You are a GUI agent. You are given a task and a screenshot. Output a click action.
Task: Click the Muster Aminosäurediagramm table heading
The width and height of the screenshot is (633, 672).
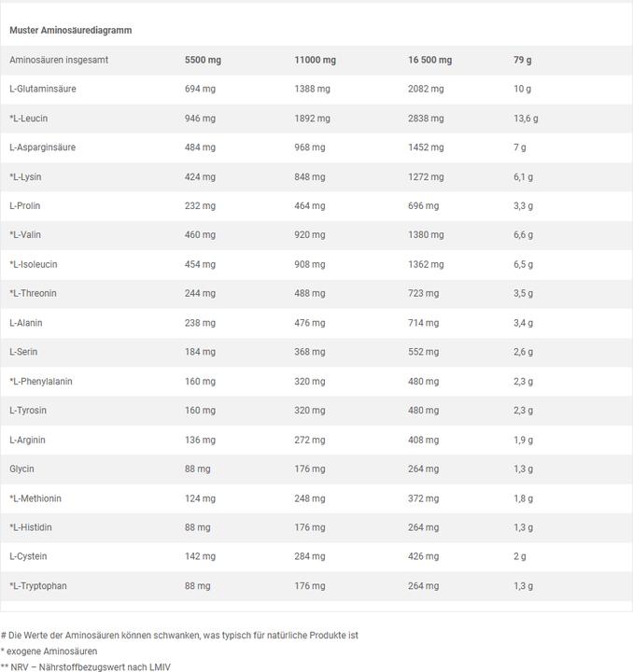[70, 30]
